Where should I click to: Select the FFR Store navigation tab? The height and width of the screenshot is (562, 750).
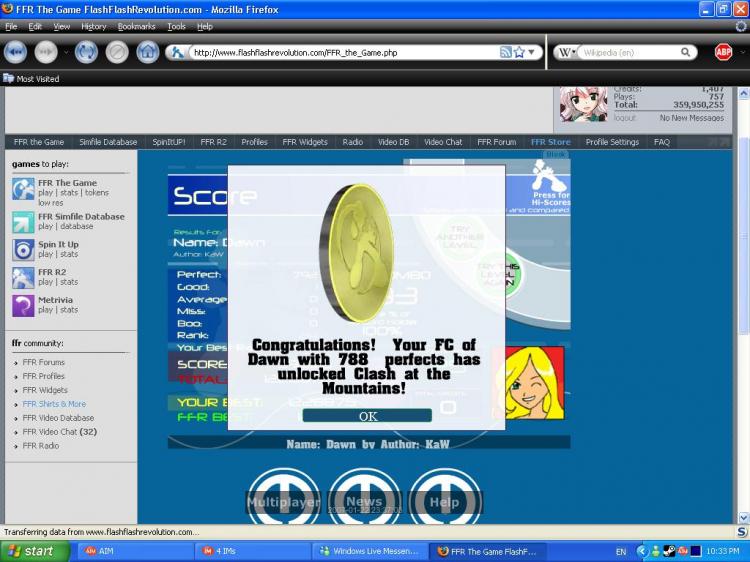point(551,142)
